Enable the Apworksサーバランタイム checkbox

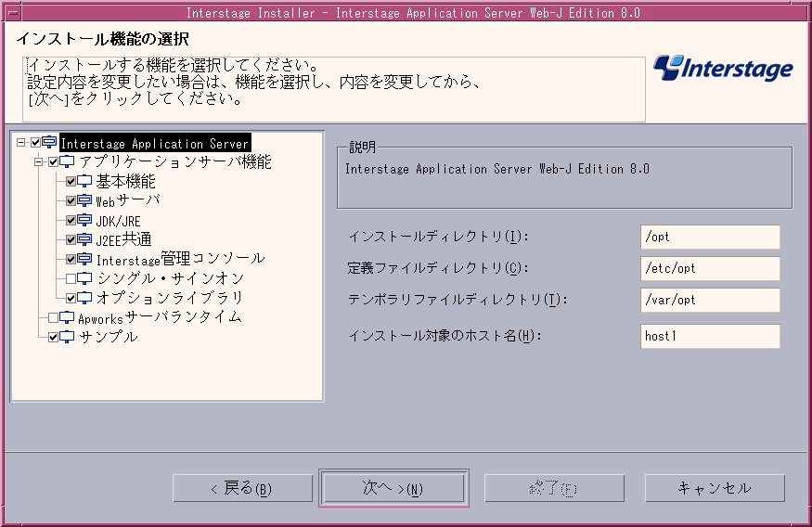[x=53, y=317]
